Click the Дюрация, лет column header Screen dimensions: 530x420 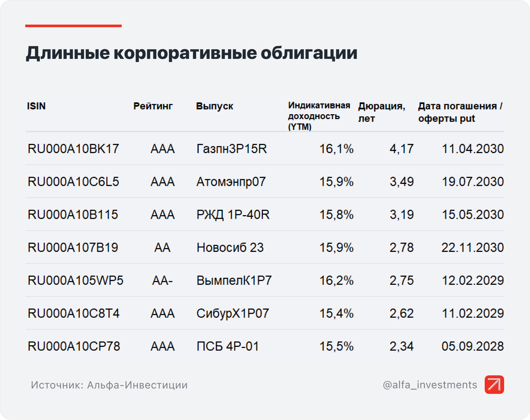(381, 112)
